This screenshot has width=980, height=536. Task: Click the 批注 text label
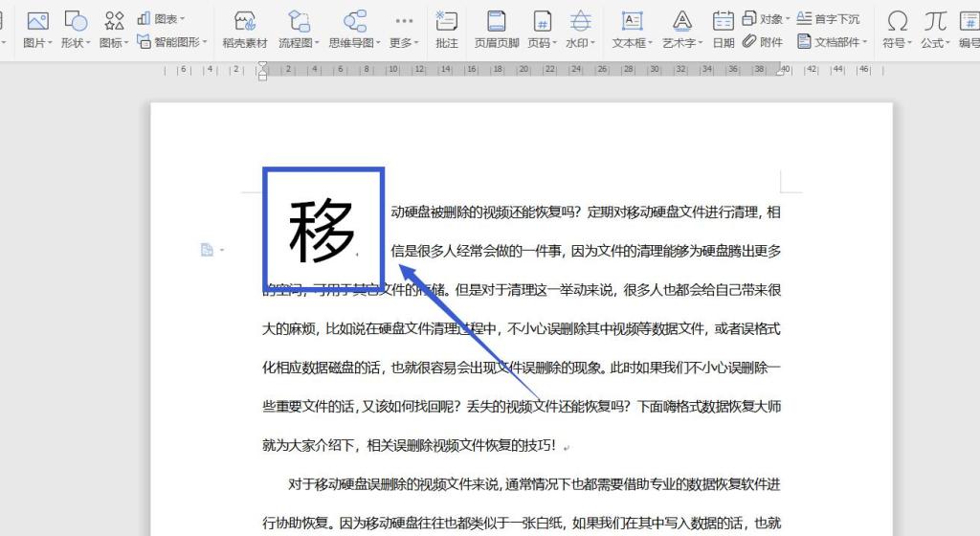(x=446, y=43)
